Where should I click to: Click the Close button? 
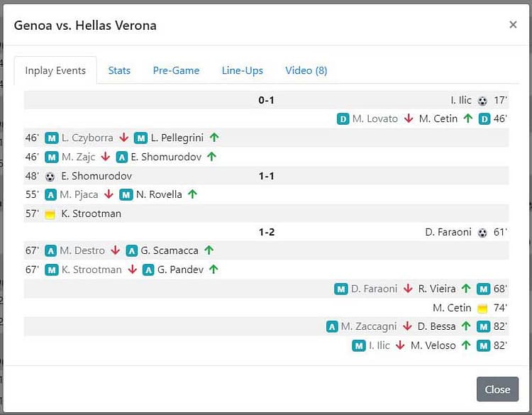(497, 389)
